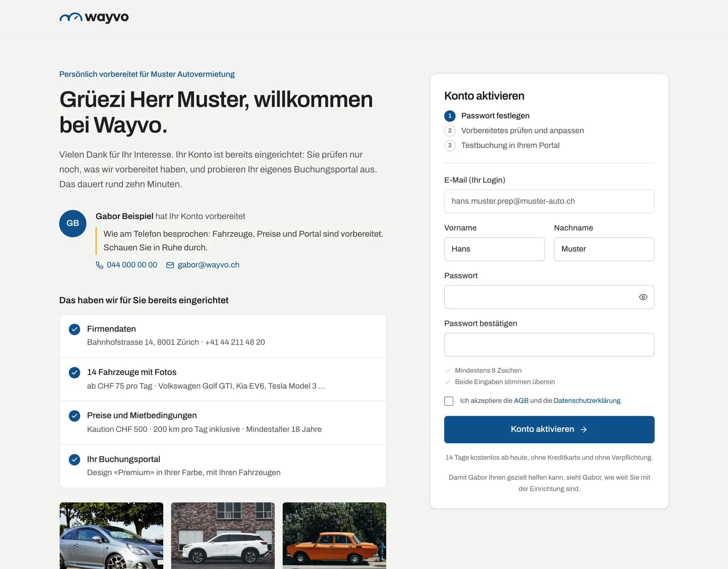
Task: Click the envelope icon beside gabor@wayvo.ch
Action: click(170, 265)
